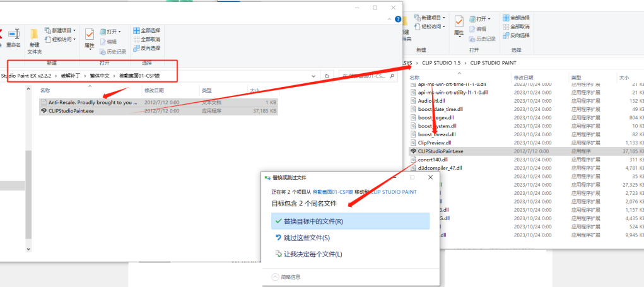Click the refresh icon beside the left address bar
Image resolution: width=644 pixels, height=287 pixels.
[x=327, y=76]
